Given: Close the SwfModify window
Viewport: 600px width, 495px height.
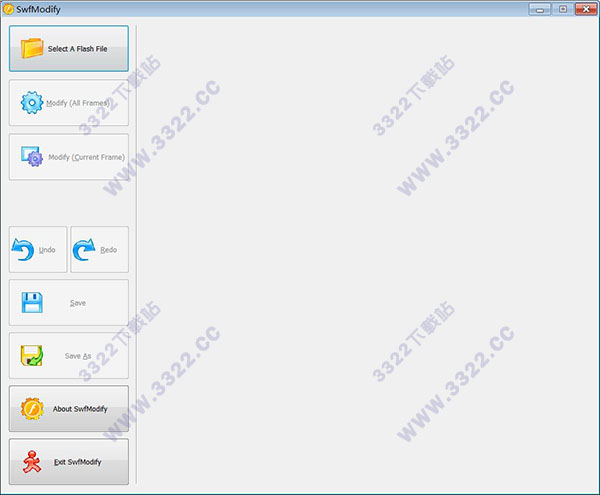Looking at the screenshot, I should pos(586,9).
